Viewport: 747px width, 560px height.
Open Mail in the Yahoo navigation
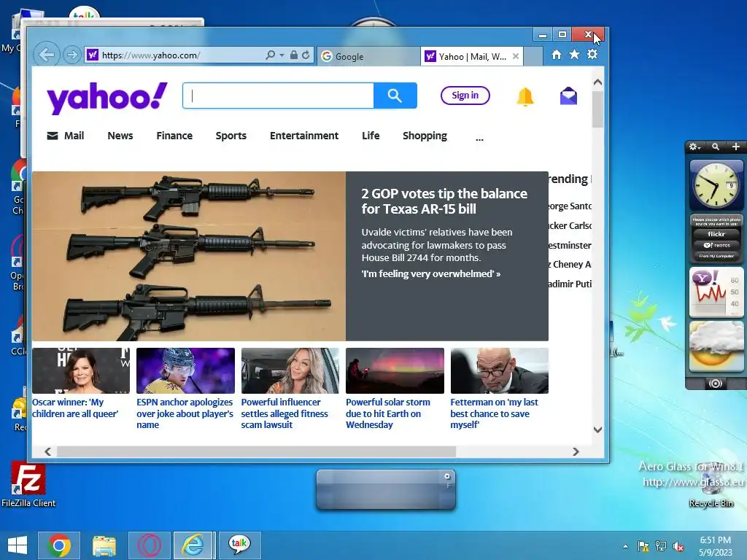(x=66, y=136)
